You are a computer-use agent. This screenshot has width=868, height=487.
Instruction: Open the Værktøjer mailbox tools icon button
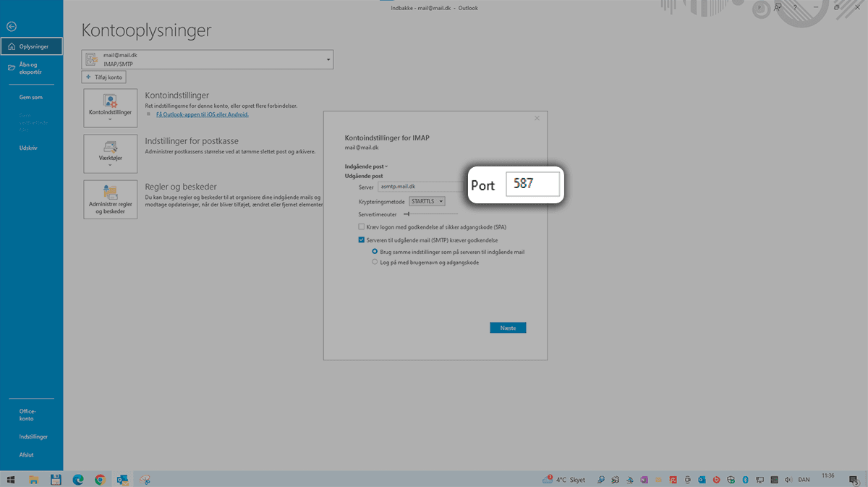click(x=110, y=153)
